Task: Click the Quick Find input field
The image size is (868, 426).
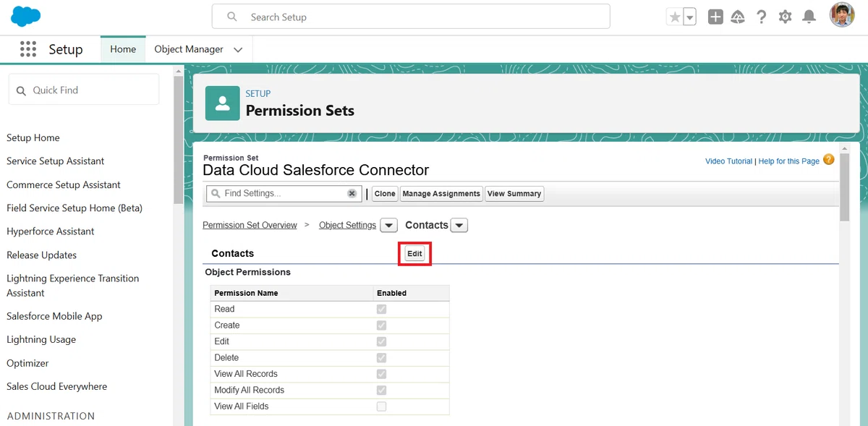Action: click(x=84, y=90)
